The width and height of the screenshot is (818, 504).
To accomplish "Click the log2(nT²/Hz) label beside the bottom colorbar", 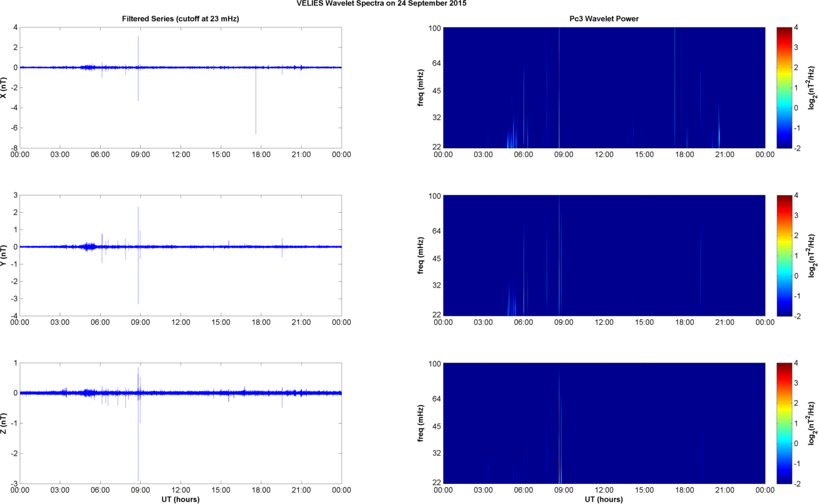I will click(812, 423).
